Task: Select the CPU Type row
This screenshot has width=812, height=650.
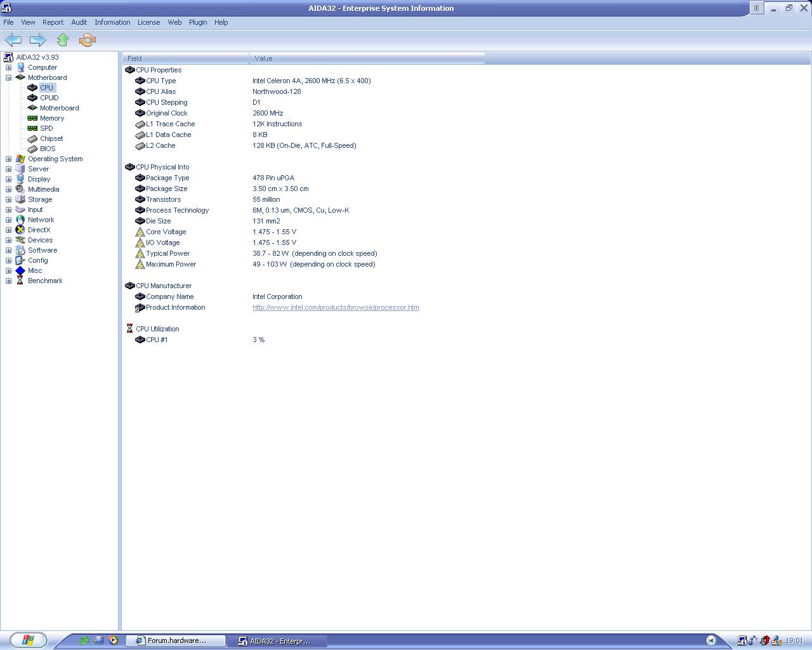Action: pyautogui.click(x=303, y=81)
